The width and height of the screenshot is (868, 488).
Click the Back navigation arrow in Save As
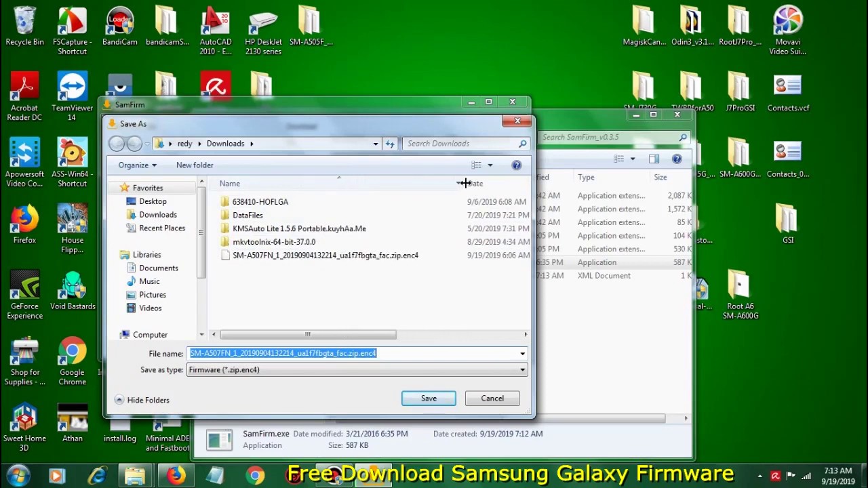coord(117,144)
